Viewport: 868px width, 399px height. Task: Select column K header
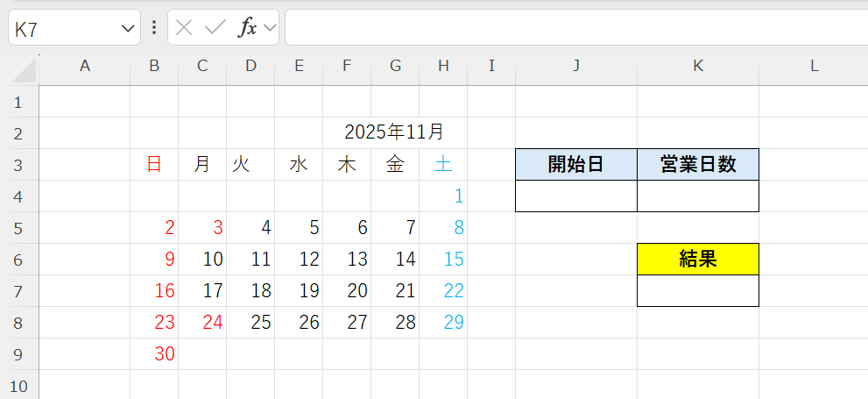698,66
